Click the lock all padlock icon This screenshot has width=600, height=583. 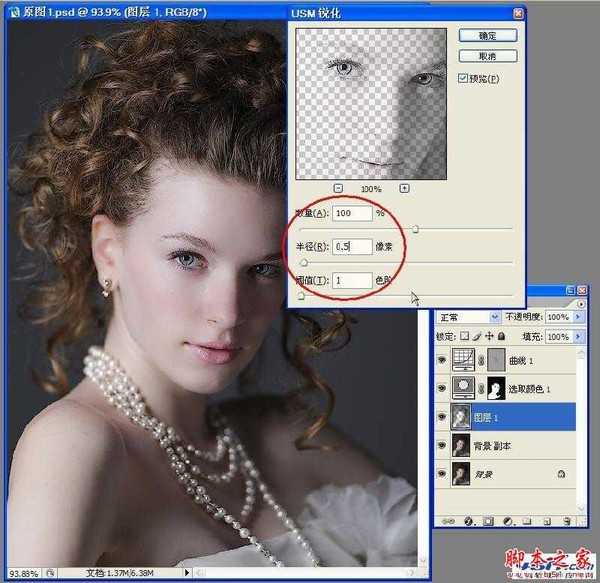pos(503,336)
